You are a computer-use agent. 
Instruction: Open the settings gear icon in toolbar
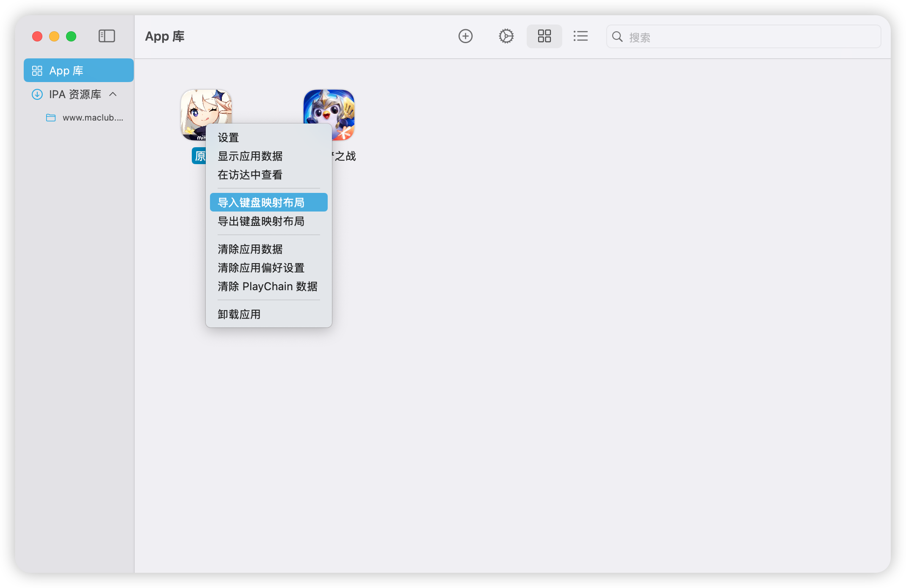506,36
